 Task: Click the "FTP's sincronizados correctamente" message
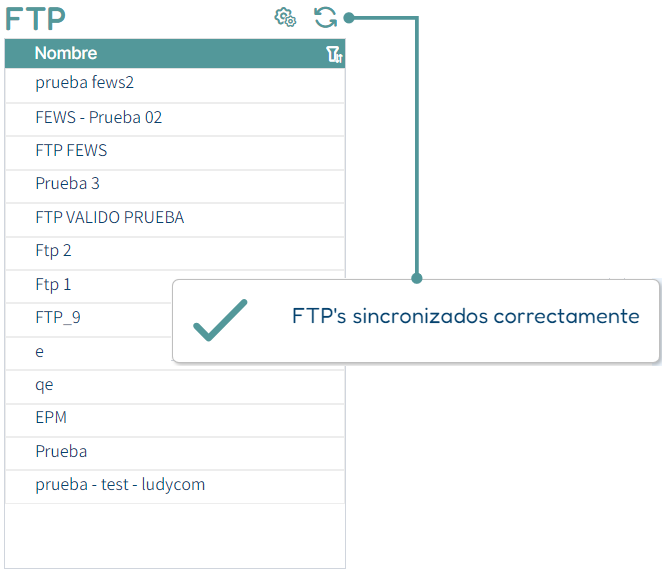[x=465, y=316]
